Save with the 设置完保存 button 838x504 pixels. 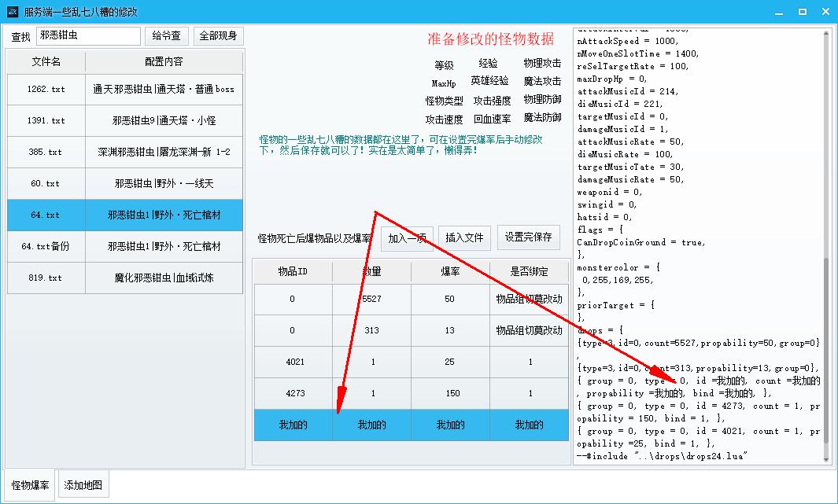click(x=528, y=237)
